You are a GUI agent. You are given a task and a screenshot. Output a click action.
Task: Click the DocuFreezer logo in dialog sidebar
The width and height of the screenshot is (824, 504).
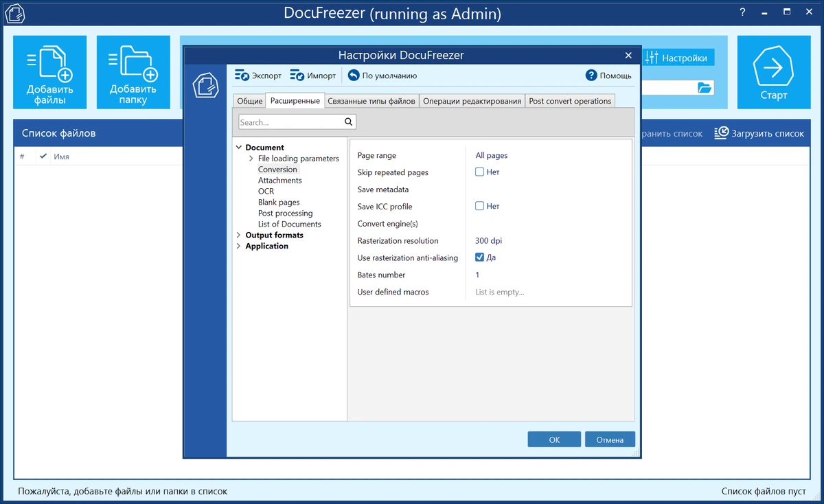click(205, 84)
